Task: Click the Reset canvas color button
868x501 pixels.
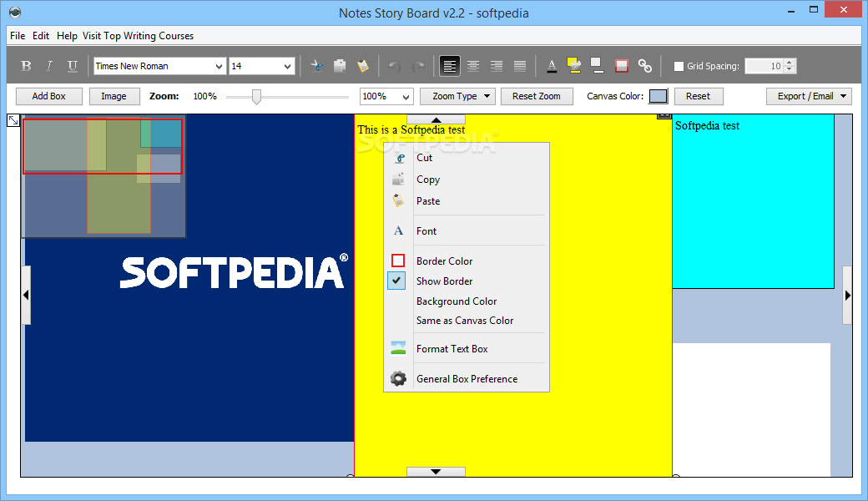Action: [698, 96]
